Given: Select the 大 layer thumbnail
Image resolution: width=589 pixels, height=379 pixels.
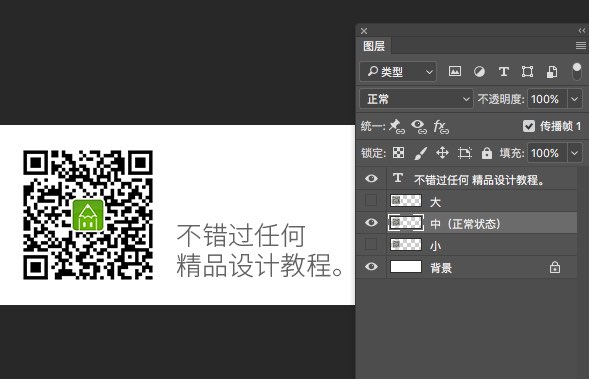Looking at the screenshot, I should 406,201.
